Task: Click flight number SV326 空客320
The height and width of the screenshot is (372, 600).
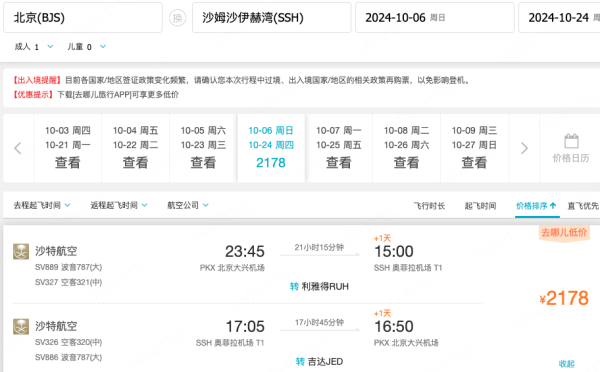Action: click(68, 342)
